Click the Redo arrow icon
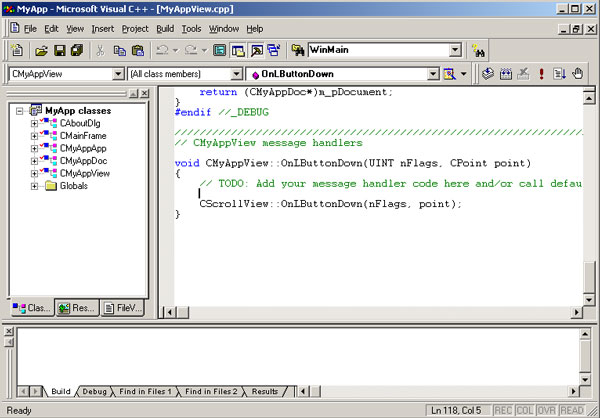The height and width of the screenshot is (418, 600). [x=191, y=50]
